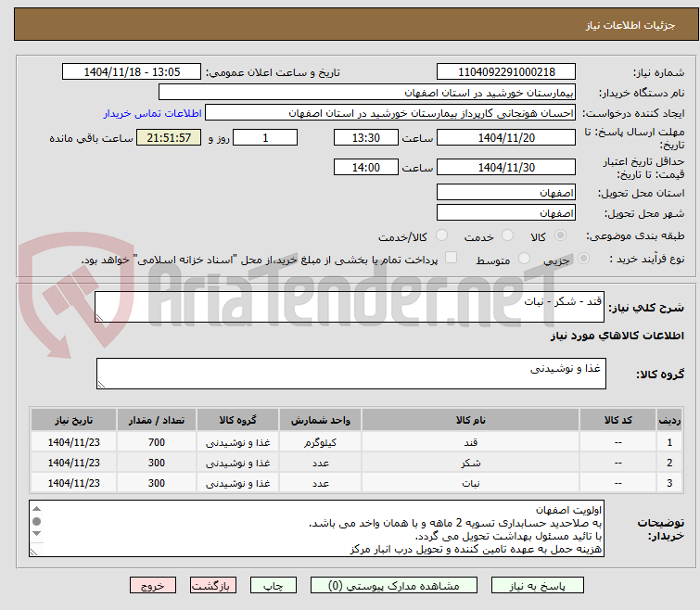This screenshot has height=610, width=700.
Task: Click the price validity date 1404/11/30 field
Action: coord(506,167)
